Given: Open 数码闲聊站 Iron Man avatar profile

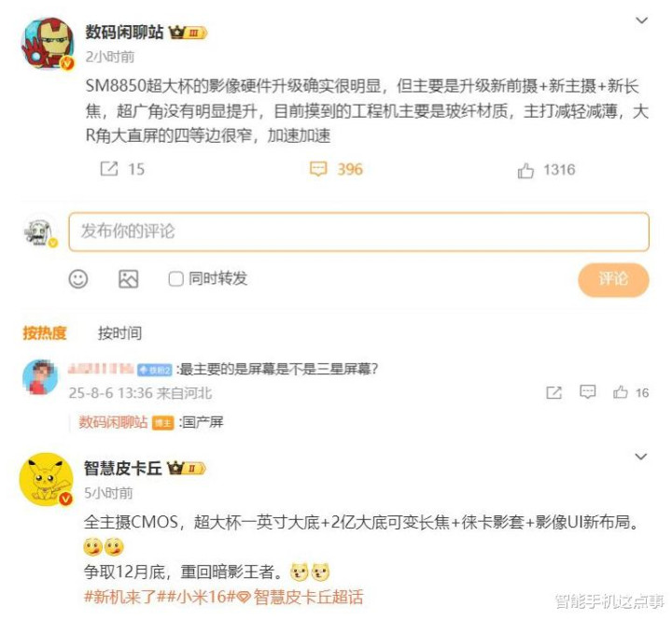Looking at the screenshot, I should click(48, 43).
